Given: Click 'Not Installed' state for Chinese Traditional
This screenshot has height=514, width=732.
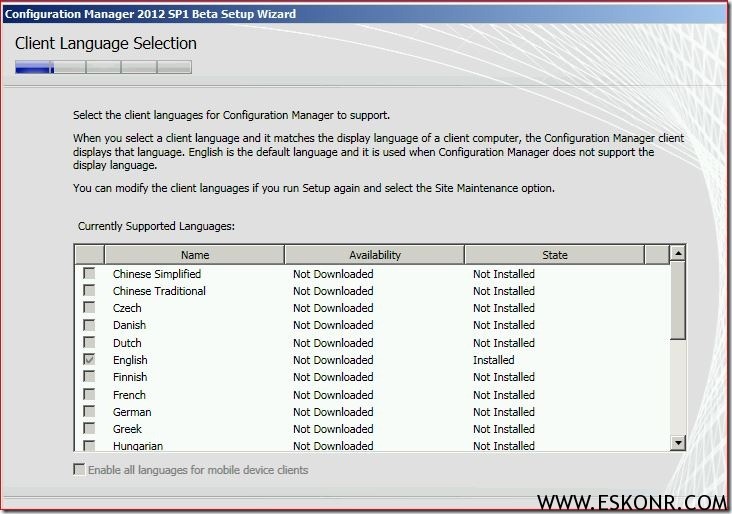Looking at the screenshot, I should 504,291.
